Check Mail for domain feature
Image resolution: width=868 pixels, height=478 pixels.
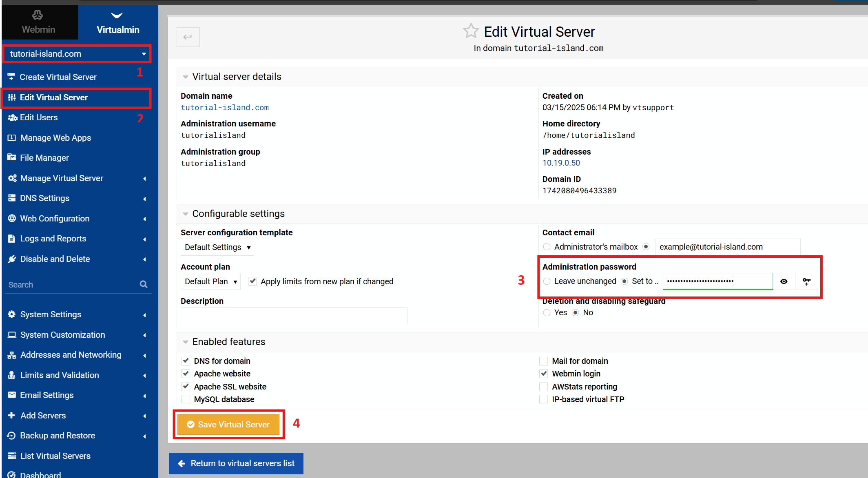pyautogui.click(x=544, y=361)
